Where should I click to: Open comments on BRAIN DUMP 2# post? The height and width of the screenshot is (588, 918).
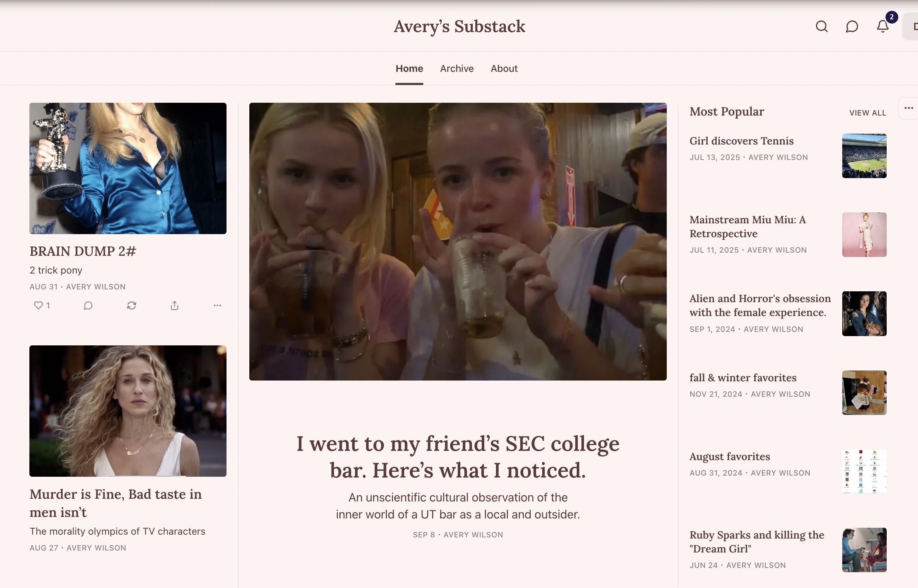pyautogui.click(x=88, y=306)
